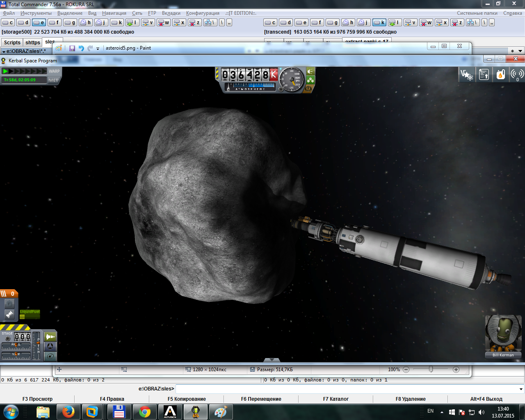Image resolution: width=525 pixels, height=420 pixels.
Task: Switch to Docking mode icon
Action: 50,347
